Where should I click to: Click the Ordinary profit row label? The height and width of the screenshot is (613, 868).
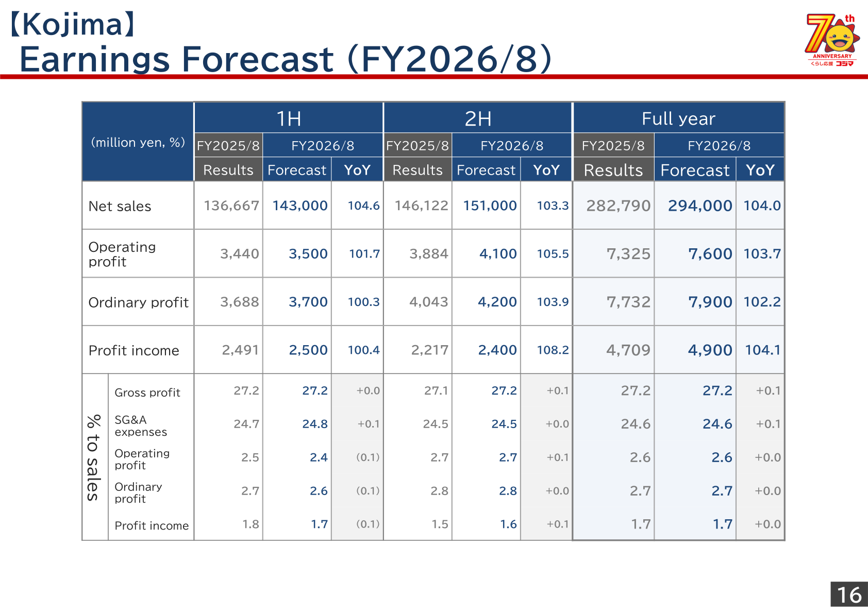point(139,302)
